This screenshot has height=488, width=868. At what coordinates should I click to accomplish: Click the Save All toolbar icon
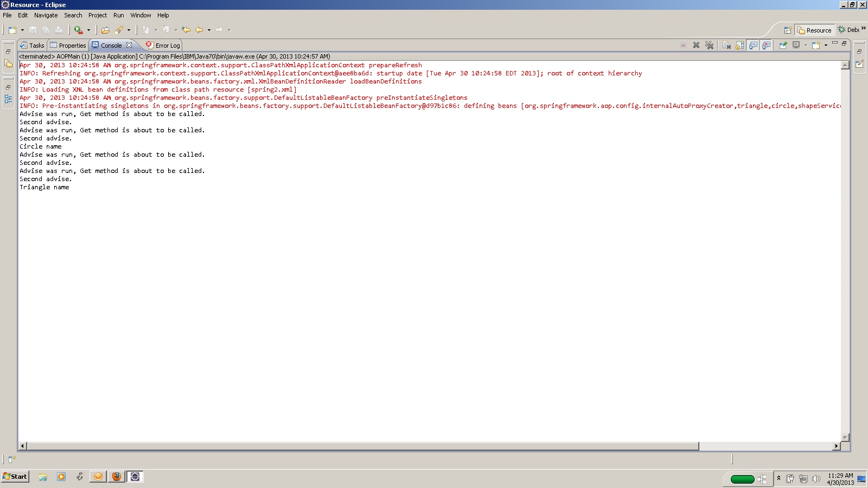[46, 30]
